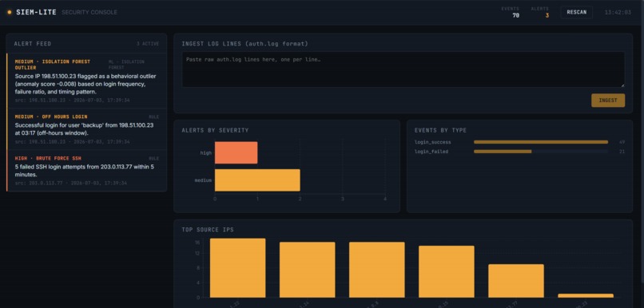Open the High Brute Force SSH alert
Screen dimensions: 644x308
click(86, 171)
